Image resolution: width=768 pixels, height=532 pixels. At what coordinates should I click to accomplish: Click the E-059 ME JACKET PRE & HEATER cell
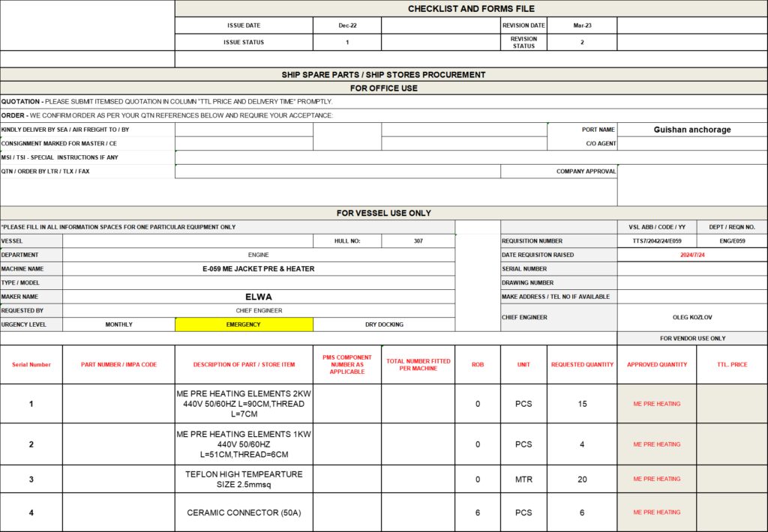[259, 268]
